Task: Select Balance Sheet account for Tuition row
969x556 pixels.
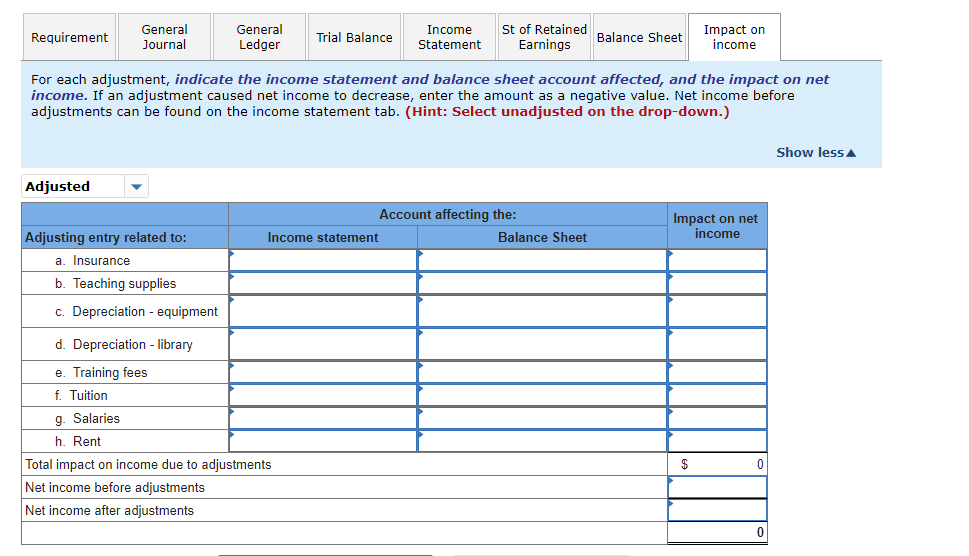Action: [x=543, y=395]
